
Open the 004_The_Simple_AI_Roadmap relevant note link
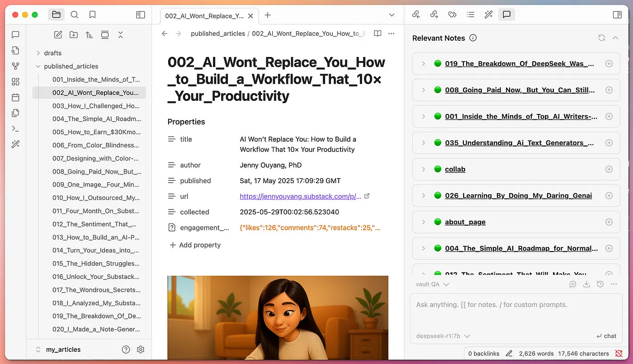pyautogui.click(x=521, y=248)
